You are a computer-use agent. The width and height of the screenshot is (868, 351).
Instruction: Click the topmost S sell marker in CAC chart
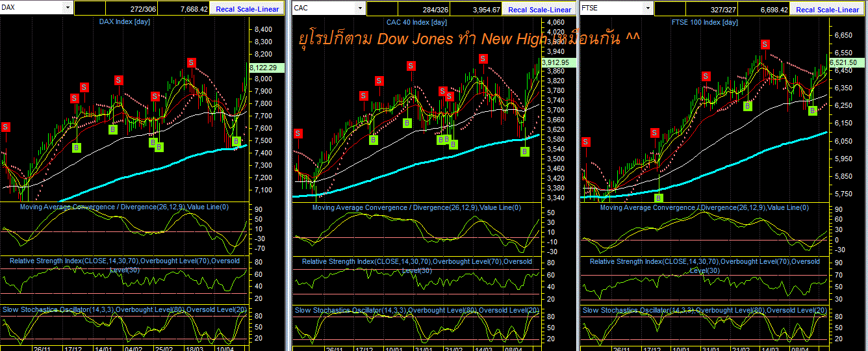tap(484, 58)
